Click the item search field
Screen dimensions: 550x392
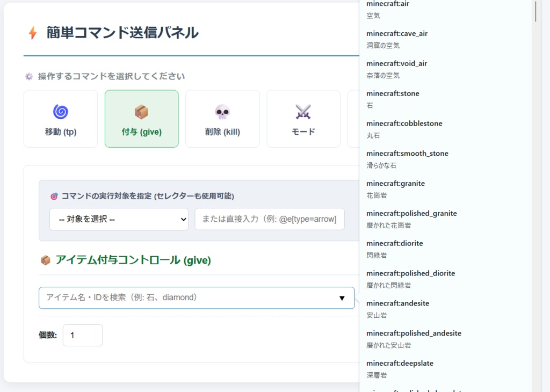pos(197,297)
